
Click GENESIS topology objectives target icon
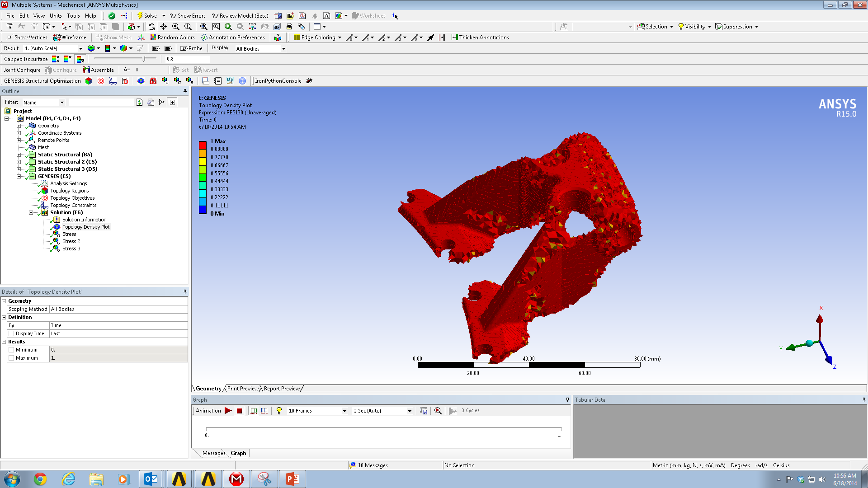point(101,81)
